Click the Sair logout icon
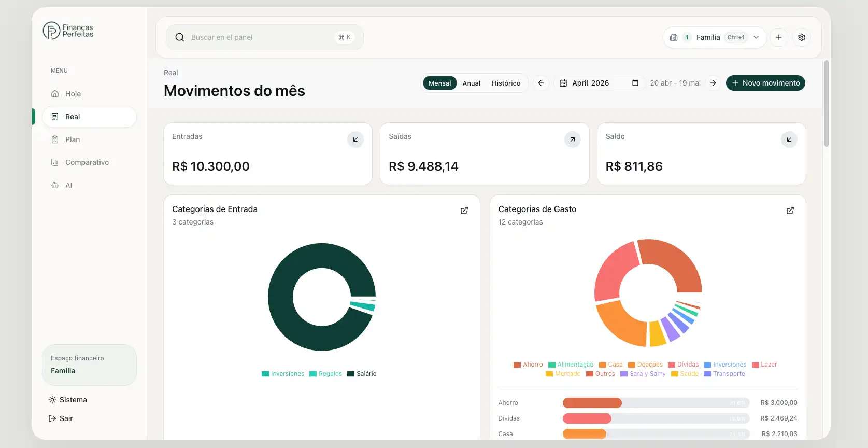This screenshot has width=868, height=448. [x=52, y=418]
